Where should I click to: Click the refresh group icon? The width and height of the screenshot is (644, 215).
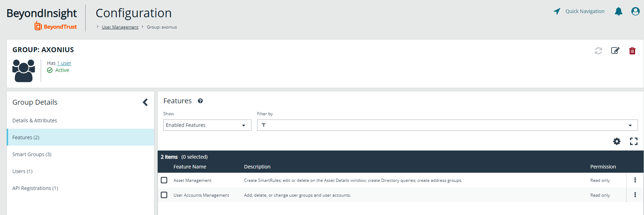pyautogui.click(x=599, y=51)
